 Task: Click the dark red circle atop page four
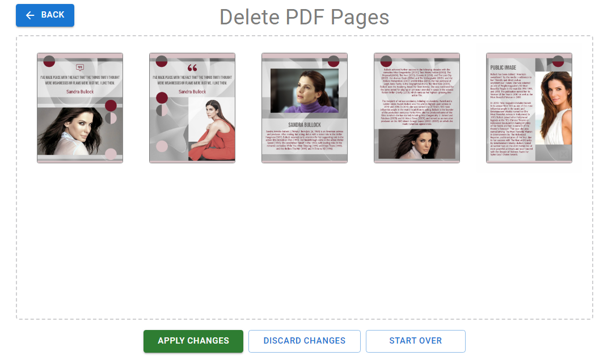pyautogui.click(x=386, y=61)
